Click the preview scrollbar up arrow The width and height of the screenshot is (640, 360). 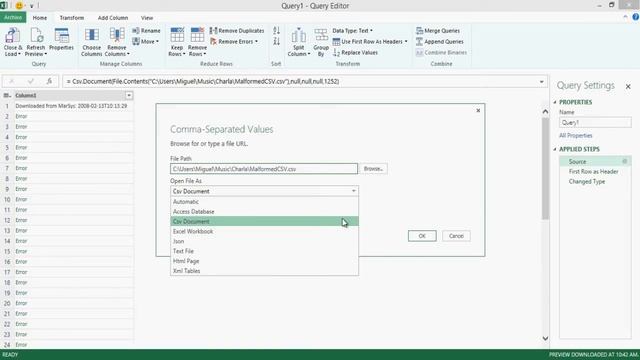coord(545,111)
